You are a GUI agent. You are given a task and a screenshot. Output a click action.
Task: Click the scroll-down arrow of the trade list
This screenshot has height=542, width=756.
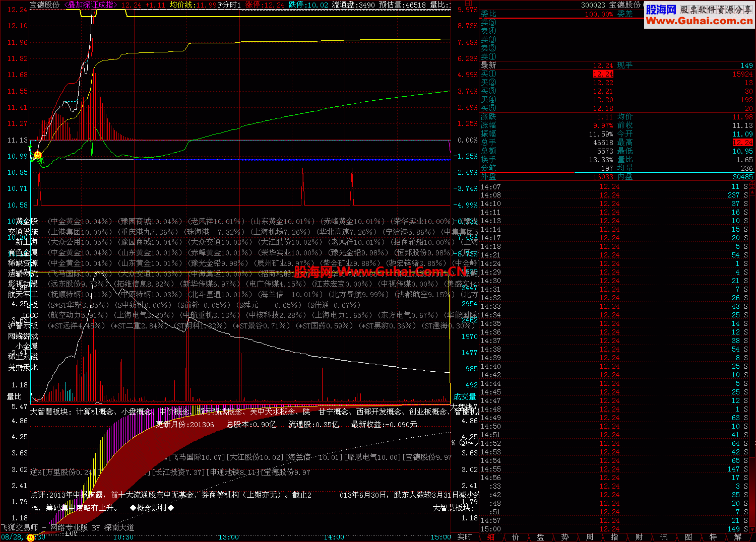click(x=753, y=529)
